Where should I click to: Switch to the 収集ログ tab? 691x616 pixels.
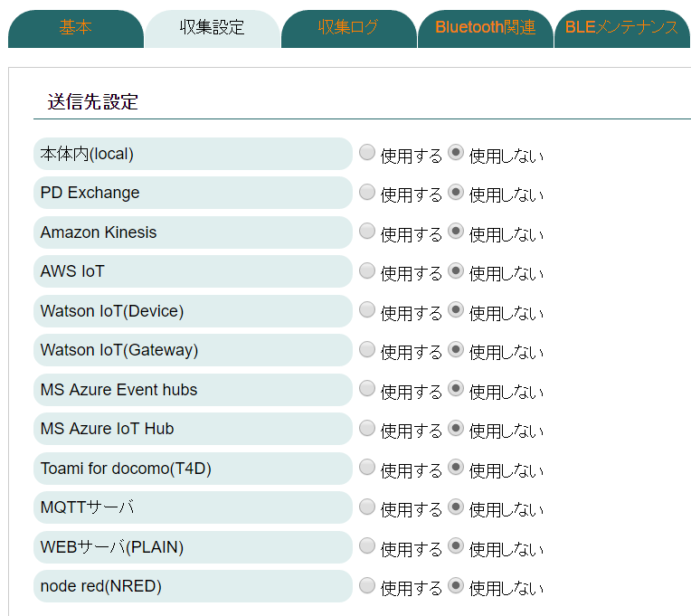tap(348, 28)
